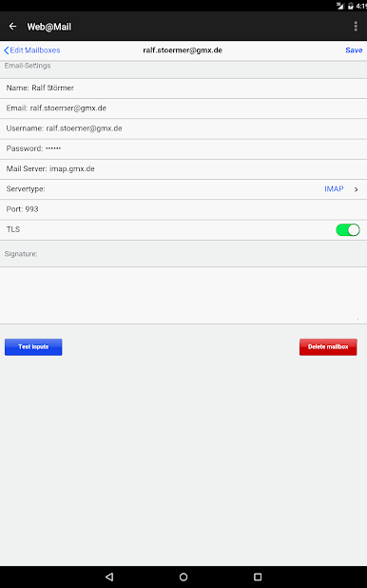
Task: Go back to Edit Mailboxes
Action: pos(32,50)
